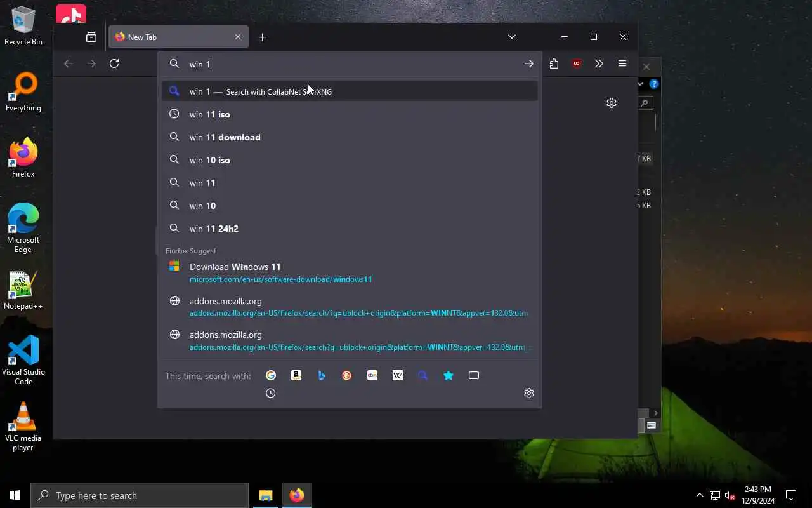Open New Tab personalize gear icon

[612, 103]
